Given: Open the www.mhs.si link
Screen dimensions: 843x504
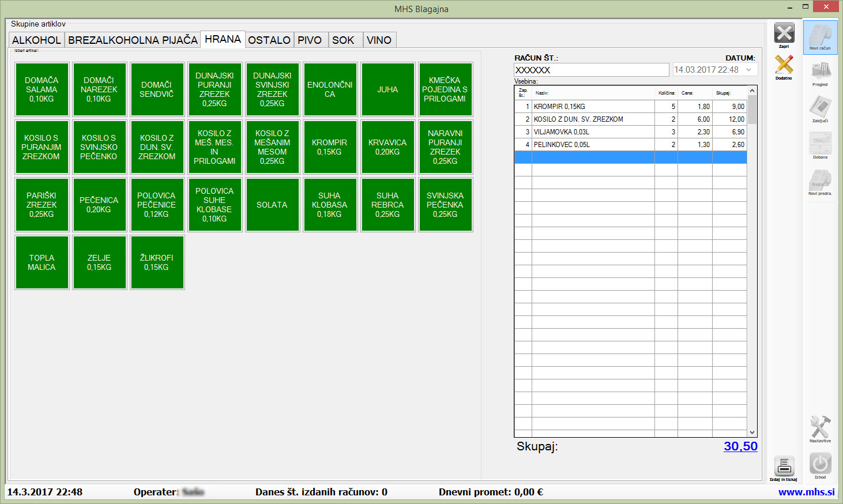Looking at the screenshot, I should [806, 492].
